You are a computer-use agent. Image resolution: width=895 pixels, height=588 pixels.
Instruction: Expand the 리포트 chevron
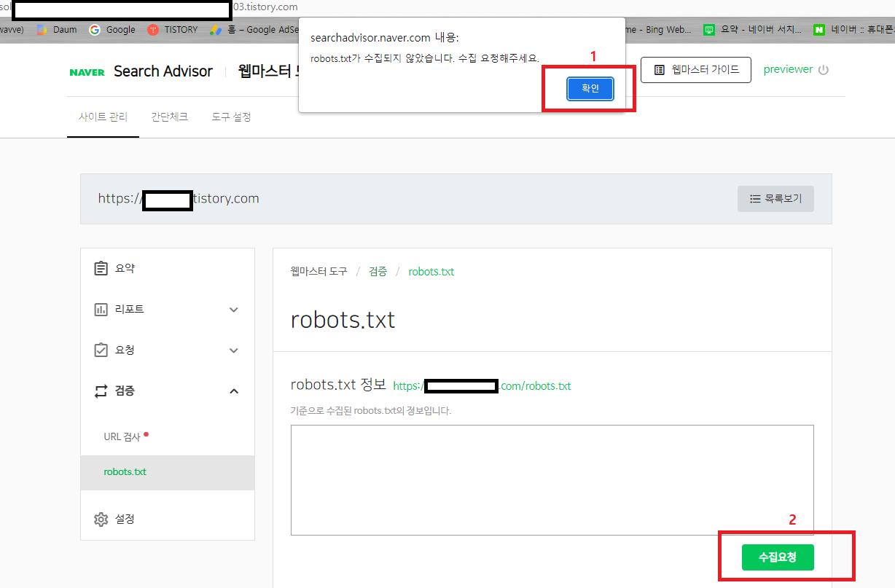(234, 310)
